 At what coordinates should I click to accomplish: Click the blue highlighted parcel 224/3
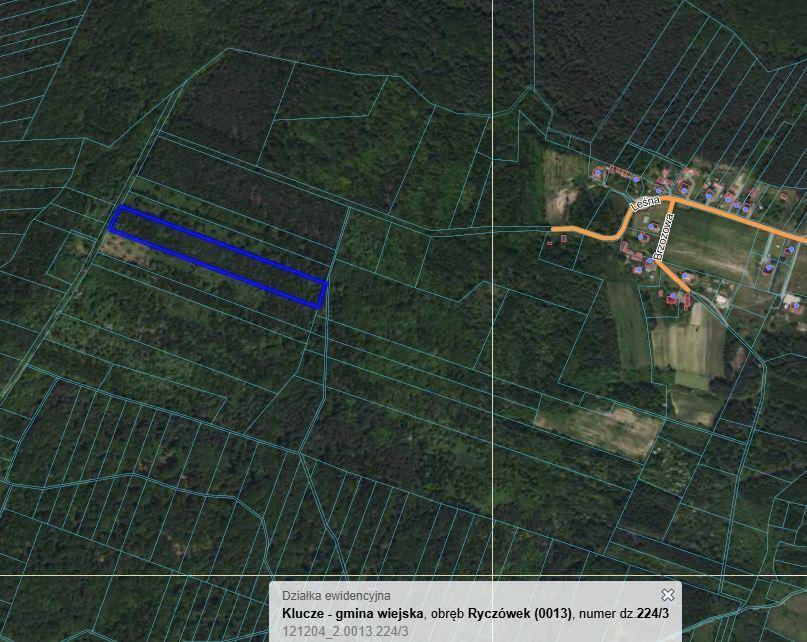coord(218,256)
